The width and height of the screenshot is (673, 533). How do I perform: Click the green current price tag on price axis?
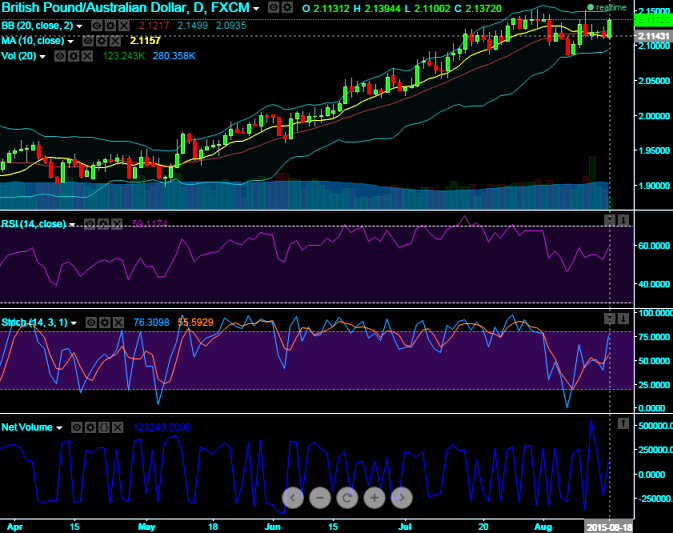[x=653, y=20]
